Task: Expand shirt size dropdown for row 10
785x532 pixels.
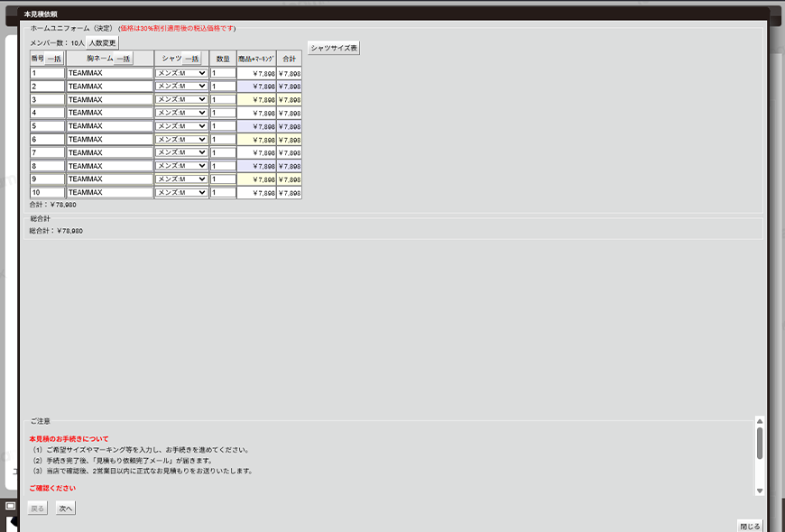Action: (x=181, y=192)
